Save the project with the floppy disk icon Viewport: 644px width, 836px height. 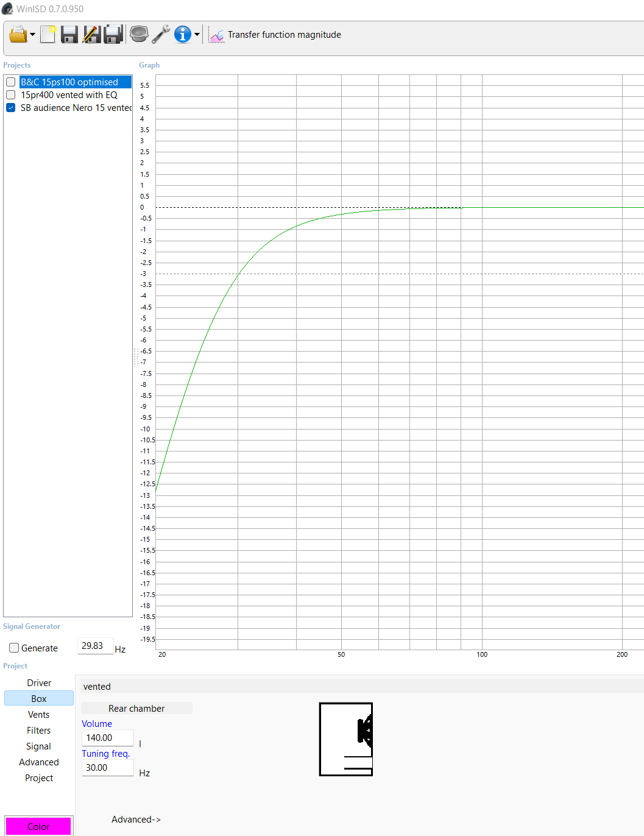tap(69, 34)
